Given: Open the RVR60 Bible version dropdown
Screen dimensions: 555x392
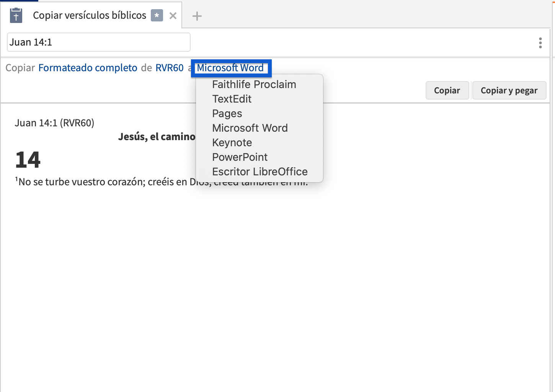Looking at the screenshot, I should click(170, 68).
